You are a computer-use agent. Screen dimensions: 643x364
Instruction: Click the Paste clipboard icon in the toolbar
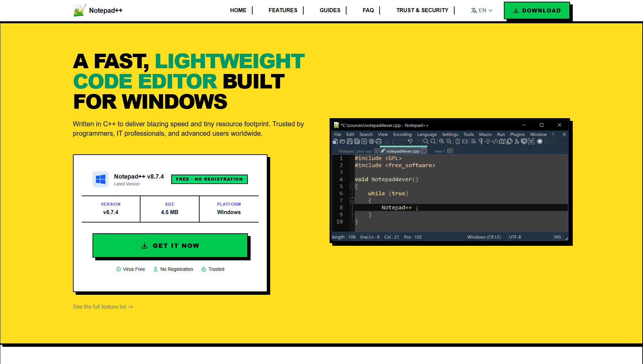(402, 141)
